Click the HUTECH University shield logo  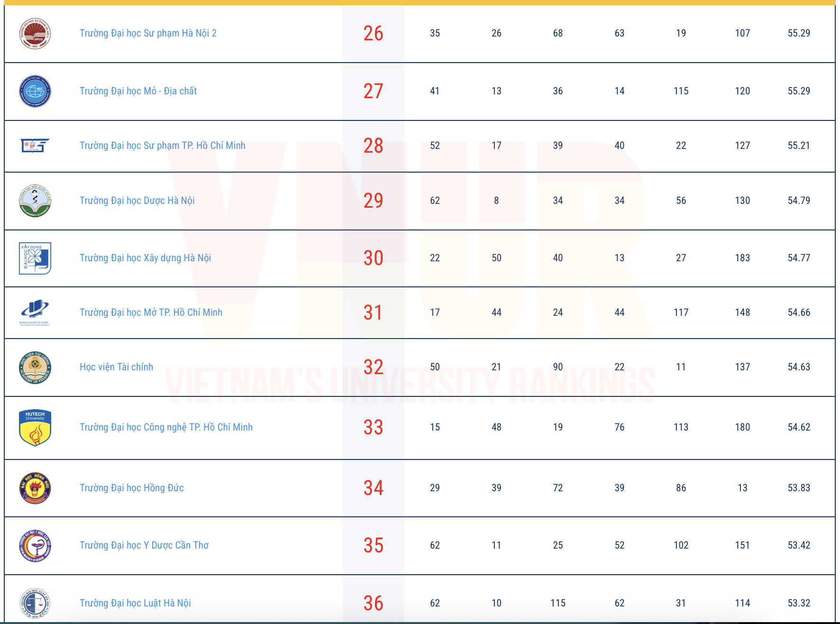point(35,428)
